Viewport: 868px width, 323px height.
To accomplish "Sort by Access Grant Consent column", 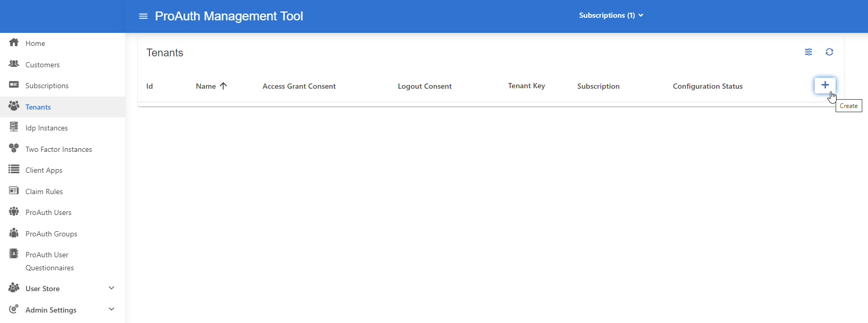I will [x=299, y=86].
